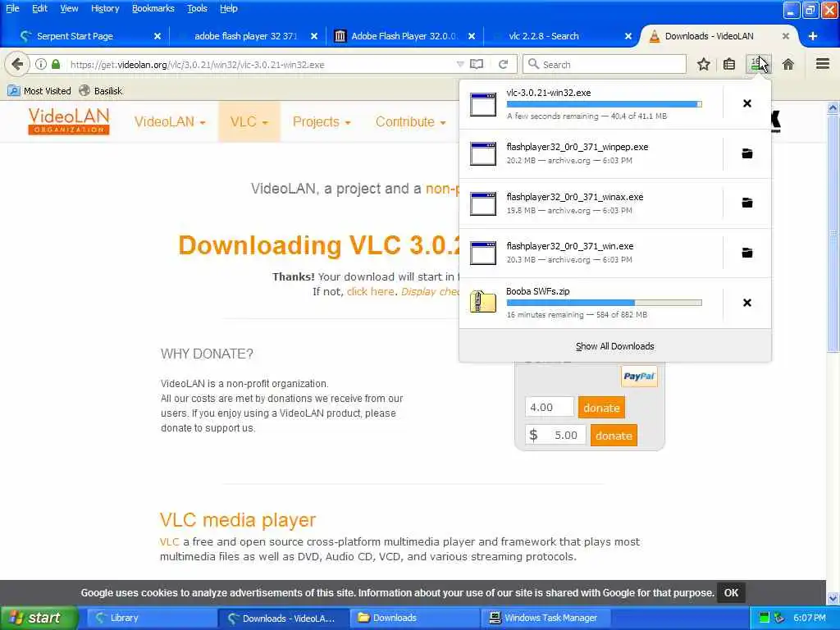This screenshot has width=840, height=630.
Task: Open the address bar history dropdown arrow
Action: pos(460,64)
